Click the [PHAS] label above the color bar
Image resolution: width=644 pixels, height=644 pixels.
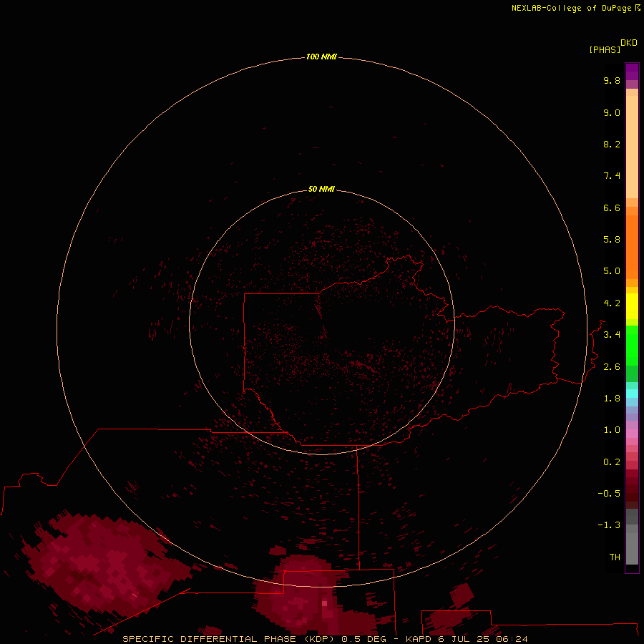pos(605,49)
